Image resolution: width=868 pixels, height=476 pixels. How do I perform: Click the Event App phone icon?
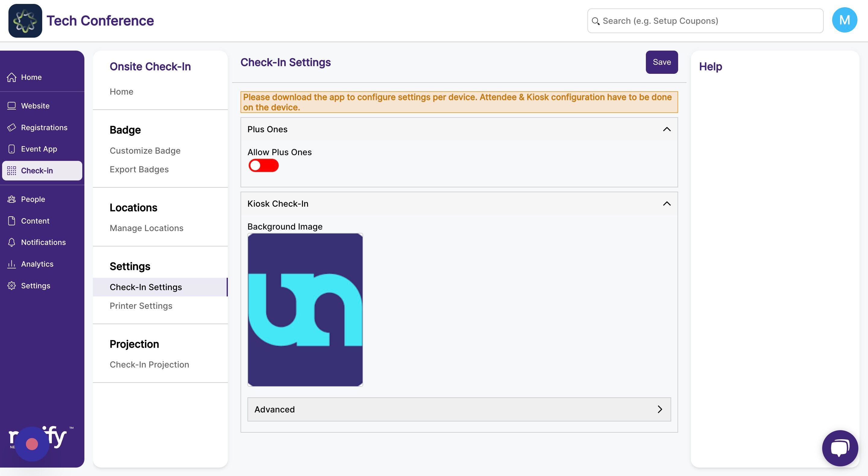[x=11, y=149]
